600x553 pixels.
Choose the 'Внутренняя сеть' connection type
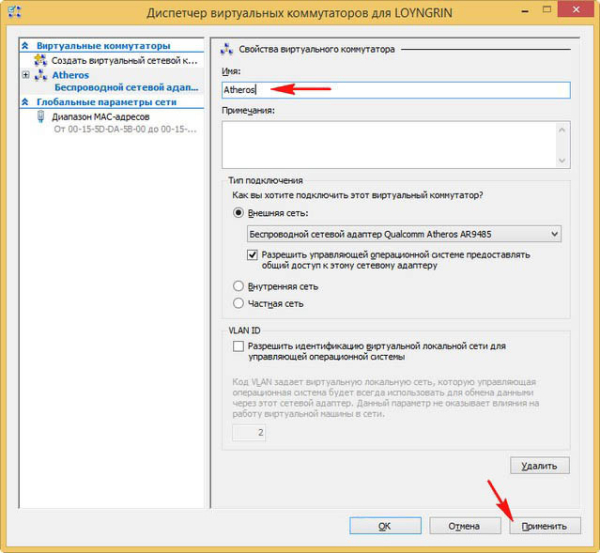click(x=238, y=286)
